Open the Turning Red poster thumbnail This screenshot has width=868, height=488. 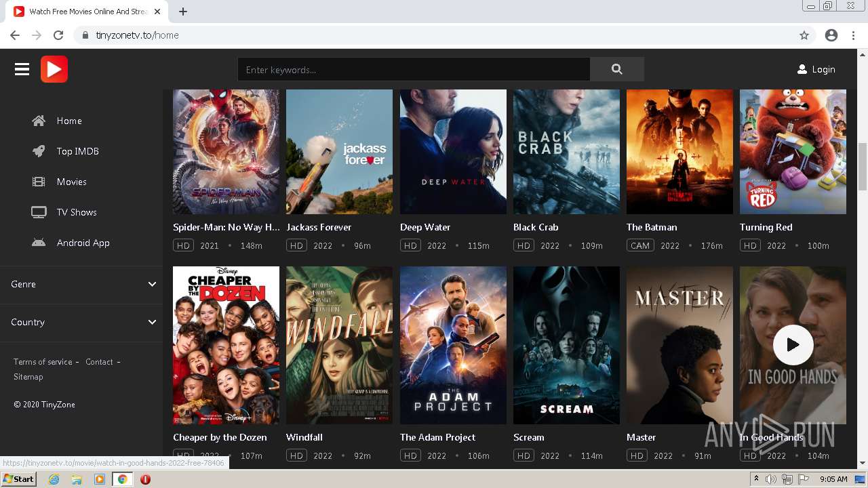[793, 152]
